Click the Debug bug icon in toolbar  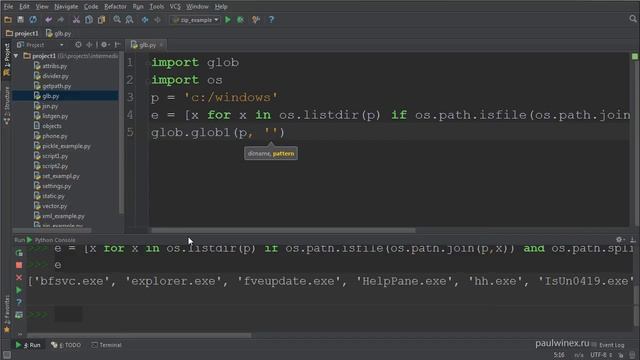(x=241, y=20)
